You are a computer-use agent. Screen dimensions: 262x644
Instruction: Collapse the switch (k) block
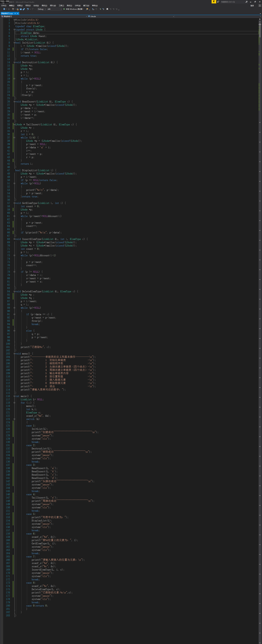(14, 419)
